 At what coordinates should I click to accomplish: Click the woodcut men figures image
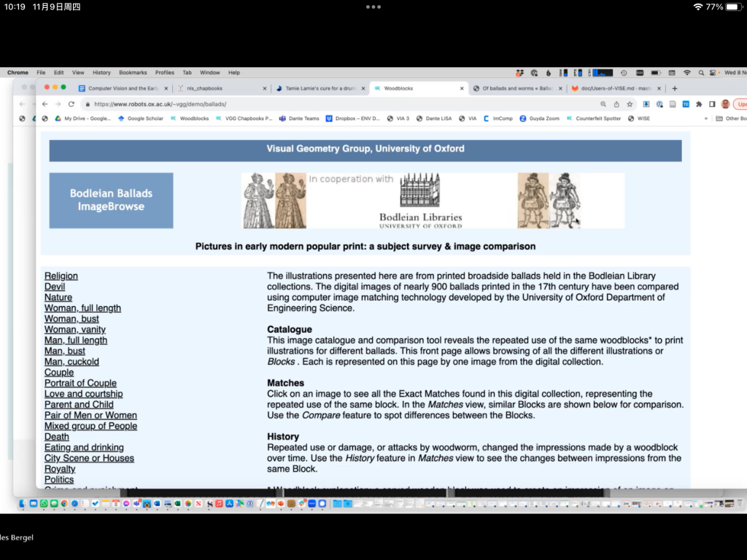coord(549,201)
